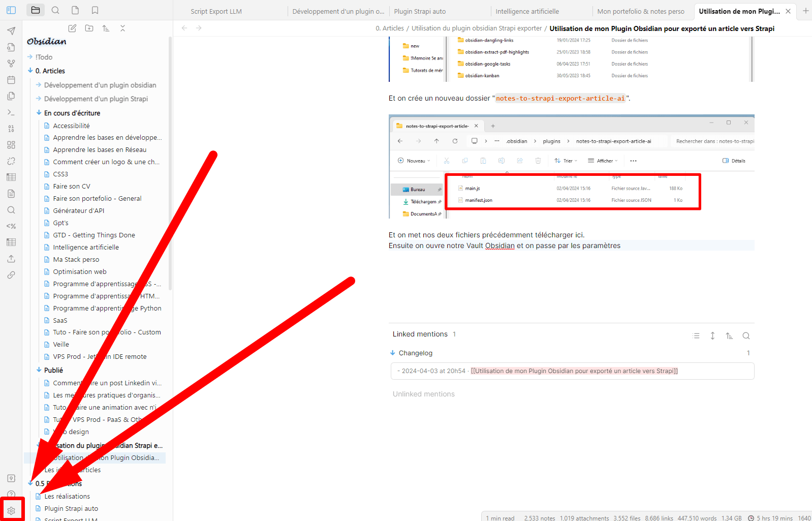The image size is (812, 521).
Task: Expand Développement d'un plugin Strapi folder
Action: tap(96, 99)
